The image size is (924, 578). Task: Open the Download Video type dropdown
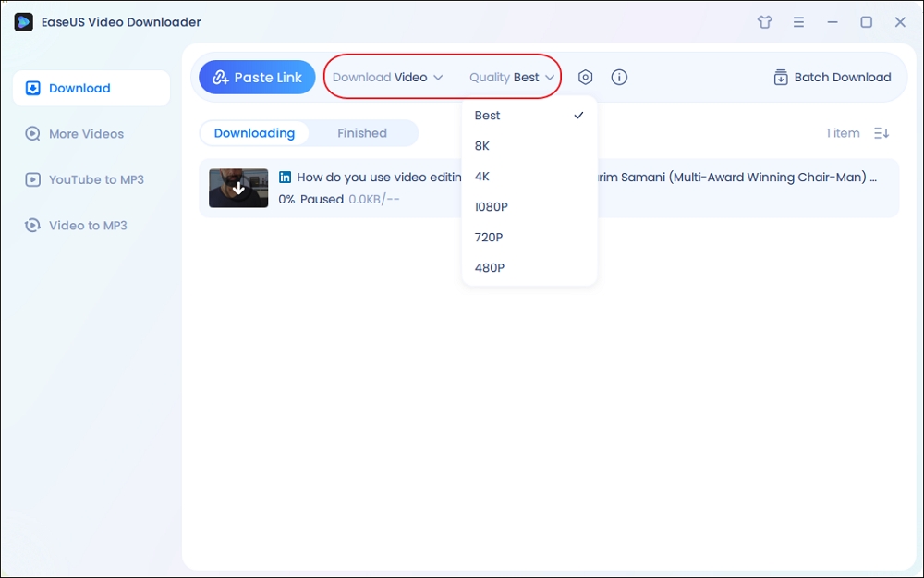[387, 78]
